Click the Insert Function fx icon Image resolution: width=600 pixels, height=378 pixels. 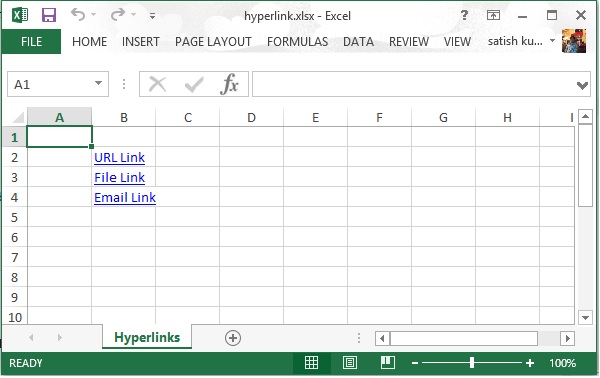pyautogui.click(x=229, y=84)
